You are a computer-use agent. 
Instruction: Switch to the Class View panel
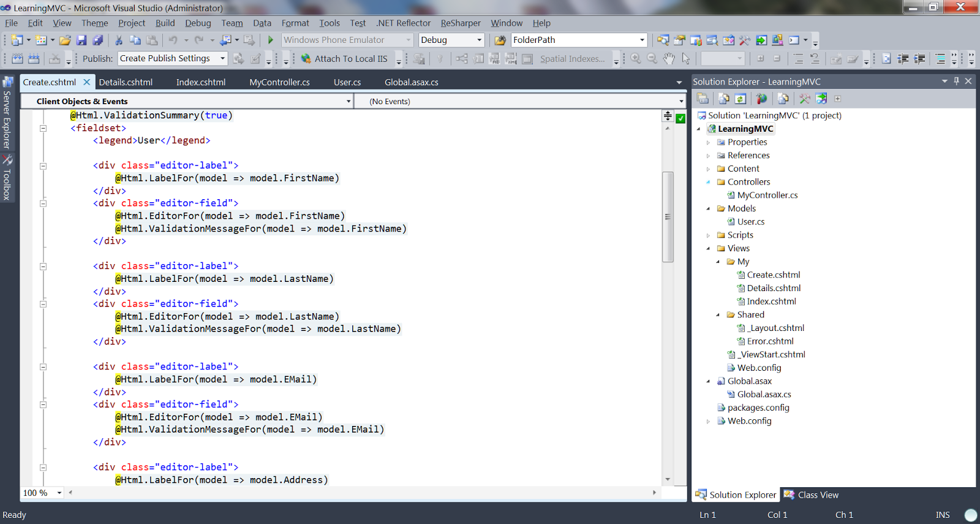(812, 495)
